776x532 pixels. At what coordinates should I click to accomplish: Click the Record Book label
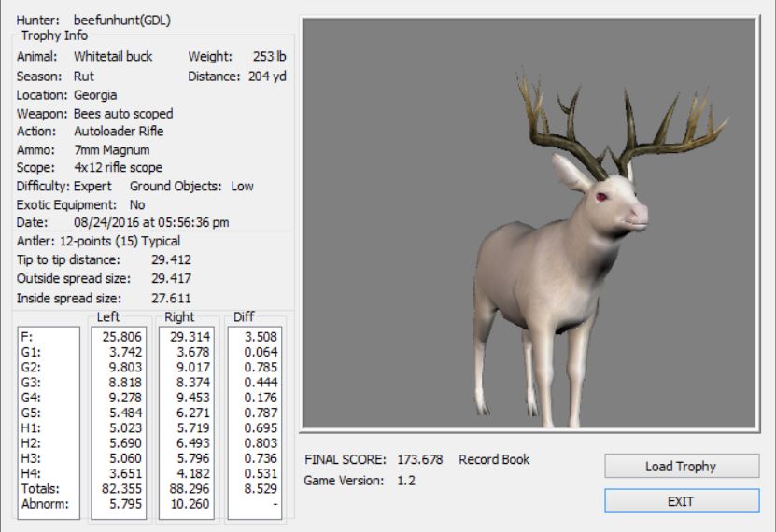pyautogui.click(x=494, y=459)
